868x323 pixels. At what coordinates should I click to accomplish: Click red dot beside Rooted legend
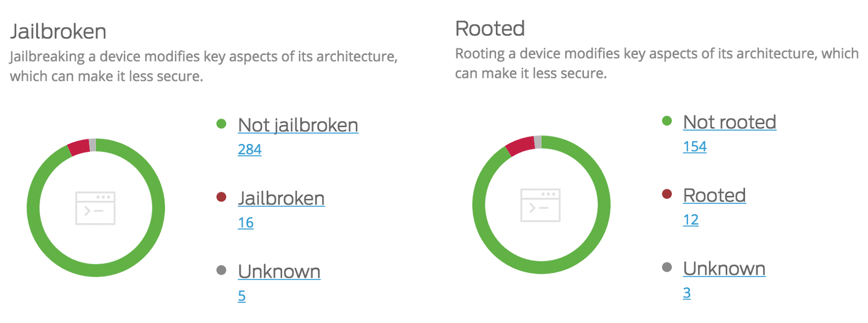pos(667,194)
